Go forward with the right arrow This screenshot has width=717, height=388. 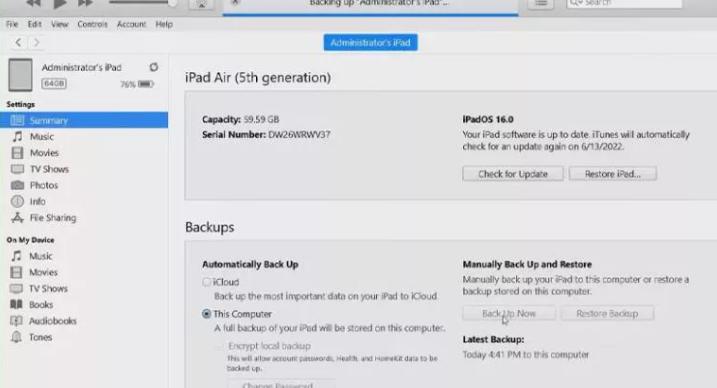pos(37,43)
